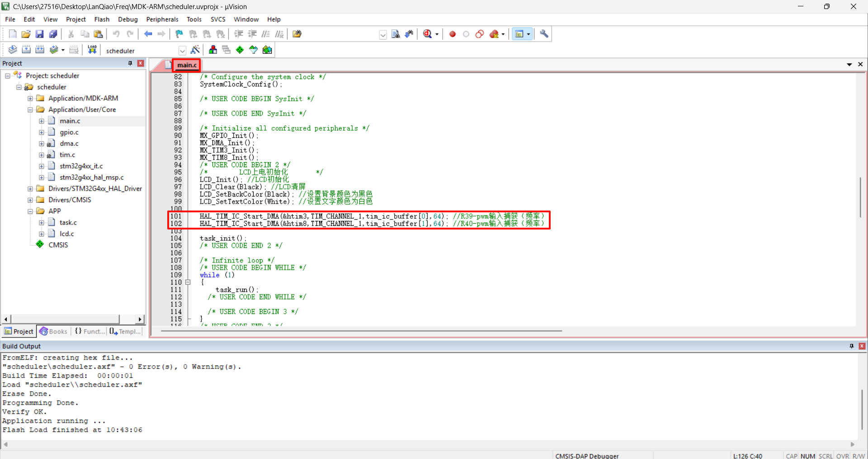Click the Project panel horizontal scrollbar
868x459 pixels.
tap(65, 319)
